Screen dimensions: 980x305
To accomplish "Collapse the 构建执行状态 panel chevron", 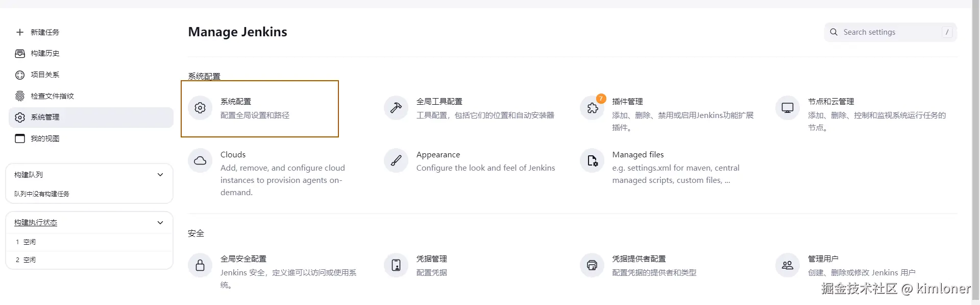I will [160, 223].
